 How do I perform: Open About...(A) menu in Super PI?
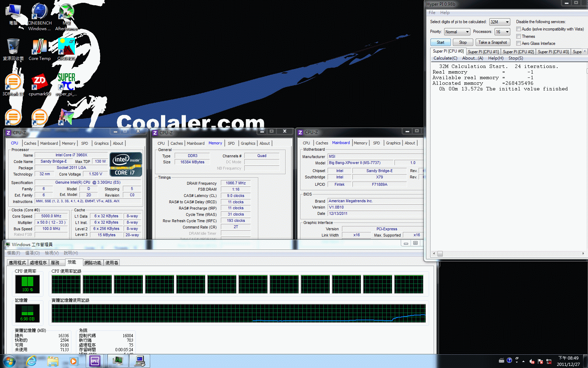tap(472, 58)
